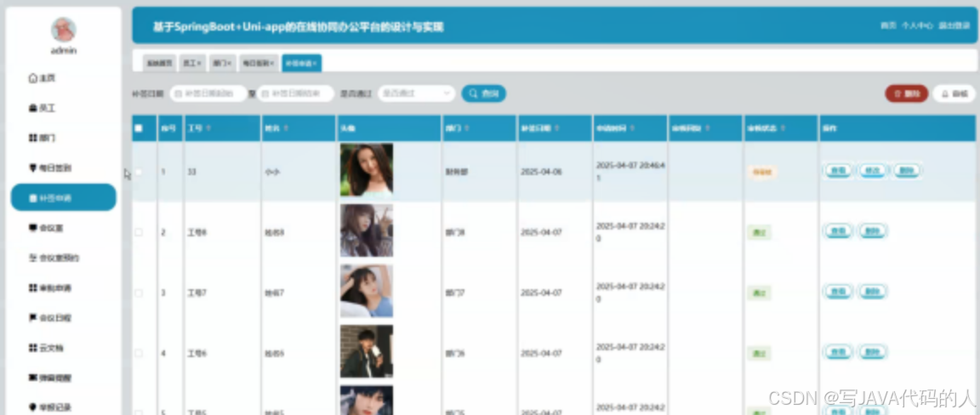Open the sidebar item below 会议室预约
980x415 pixels.
pos(50,288)
